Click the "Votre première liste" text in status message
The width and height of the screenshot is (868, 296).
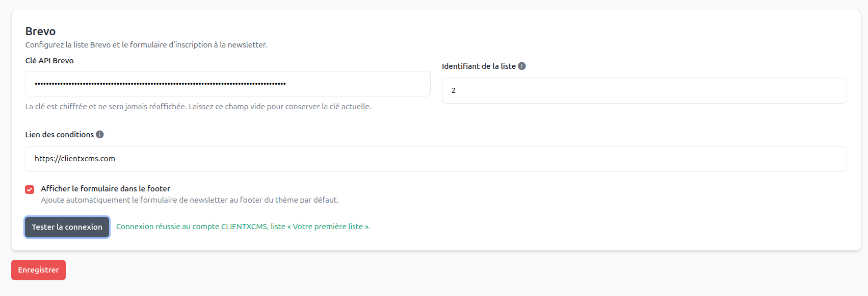point(328,227)
